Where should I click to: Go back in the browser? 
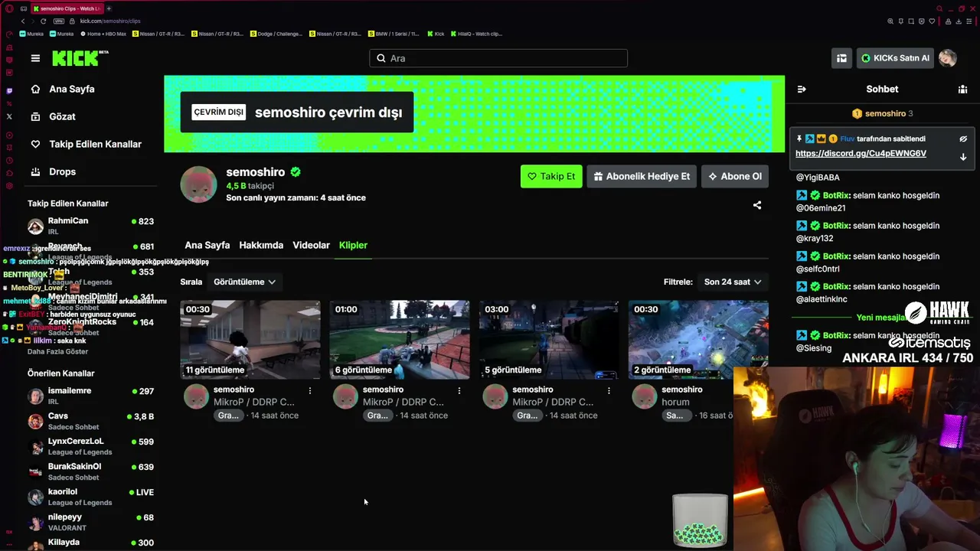coord(23,21)
